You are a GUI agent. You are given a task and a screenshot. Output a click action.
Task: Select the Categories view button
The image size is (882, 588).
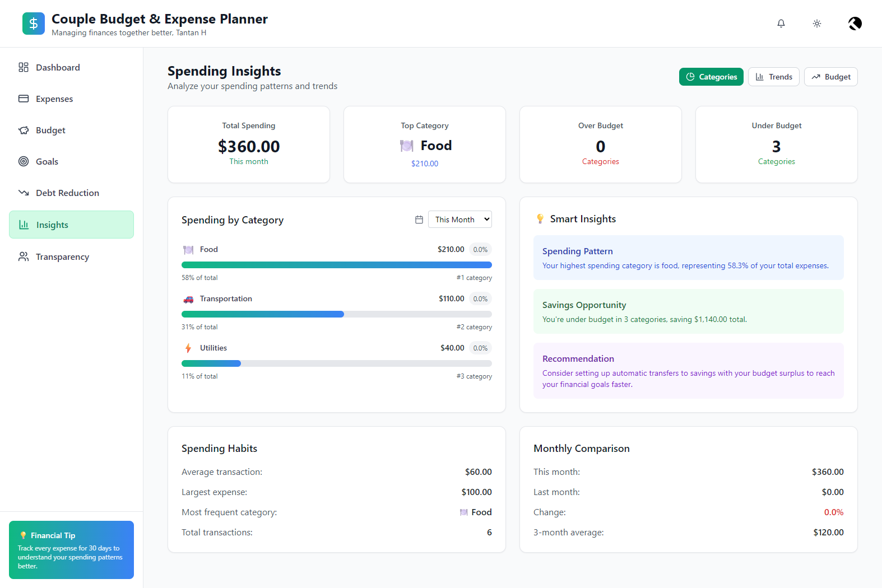(x=712, y=77)
